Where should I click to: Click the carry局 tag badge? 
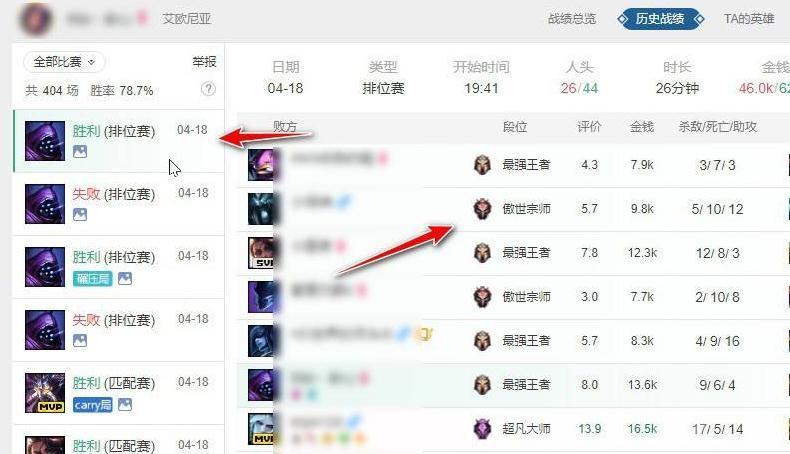tap(93, 405)
